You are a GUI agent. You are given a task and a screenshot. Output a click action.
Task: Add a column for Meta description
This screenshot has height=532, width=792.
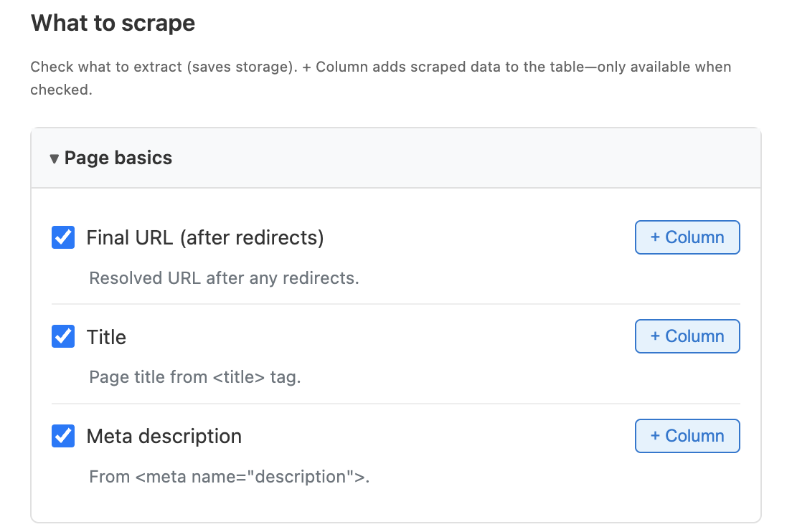(x=687, y=436)
